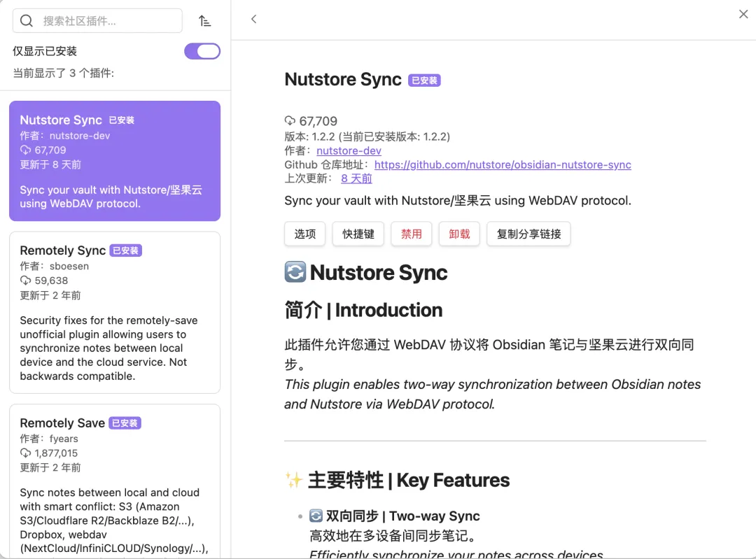The width and height of the screenshot is (756, 559).
Task: Select the Remotely Sync plugin card
Action: [x=115, y=312]
